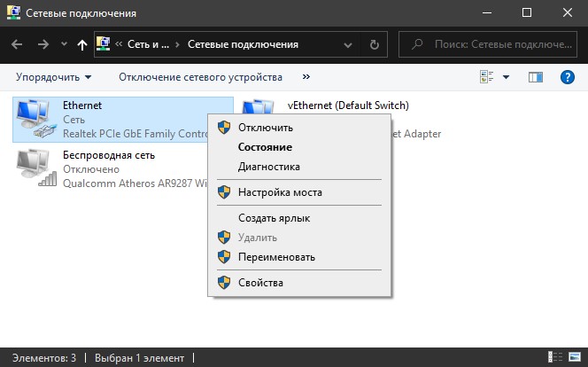Click the vEthernet (Default Switch) name

pyautogui.click(x=348, y=105)
